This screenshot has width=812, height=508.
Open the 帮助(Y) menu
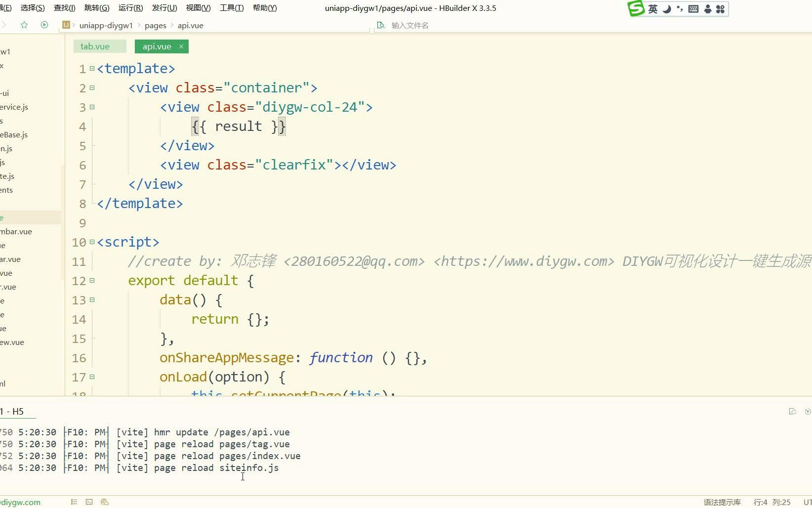pyautogui.click(x=265, y=8)
